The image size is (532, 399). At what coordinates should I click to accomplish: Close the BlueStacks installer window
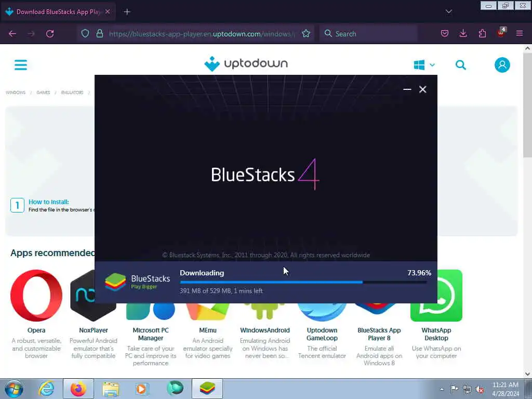pyautogui.click(x=422, y=89)
